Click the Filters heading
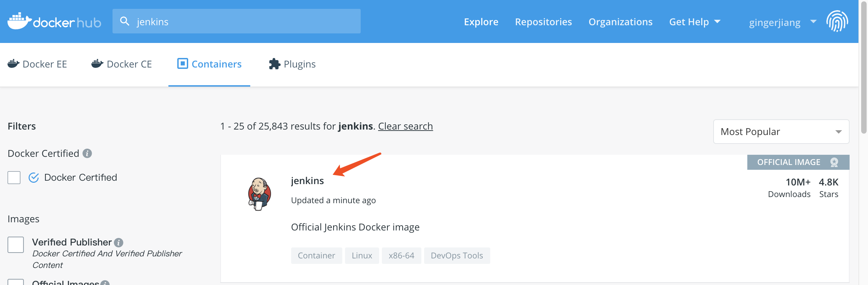Image resolution: width=868 pixels, height=285 pixels. (x=22, y=126)
